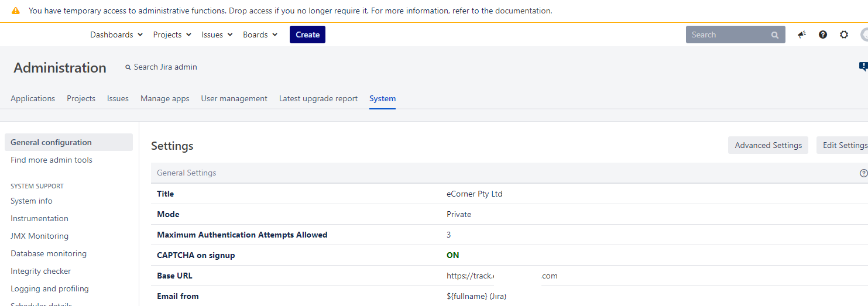This screenshot has width=868, height=306.
Task: Click the Base URL value
Action: pyautogui.click(x=502, y=276)
